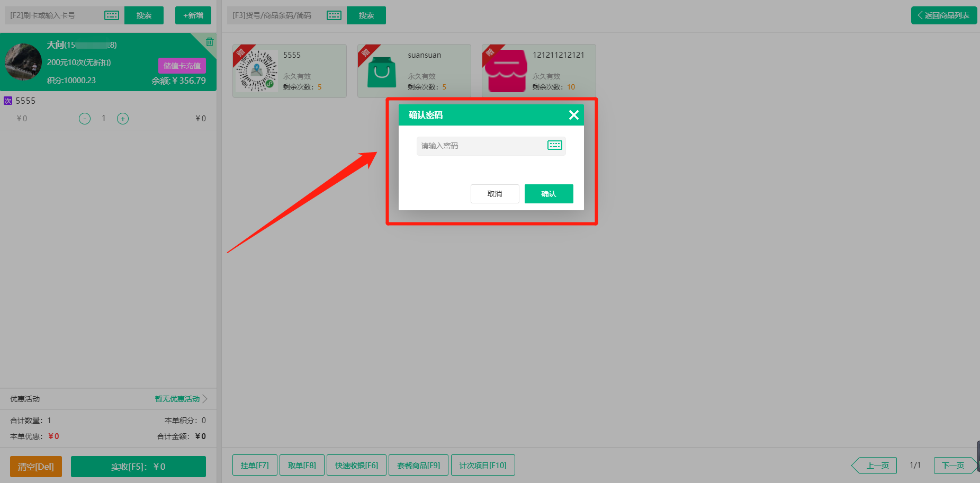
Task: Decrease quantity of item 5555 with minus
Action: point(85,119)
